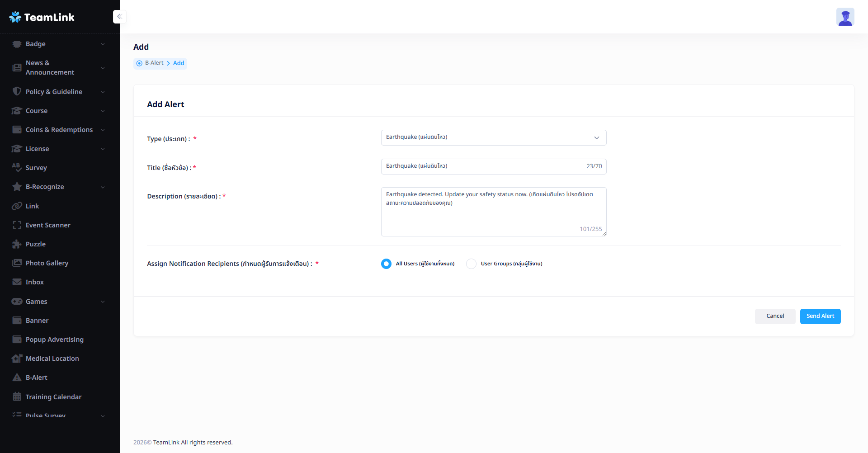The height and width of the screenshot is (453, 868).
Task: Click the Medical Location icon
Action: tap(17, 359)
